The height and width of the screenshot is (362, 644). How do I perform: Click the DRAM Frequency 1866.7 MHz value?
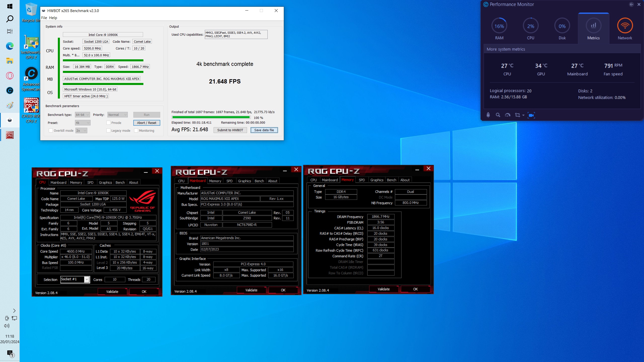(381, 216)
